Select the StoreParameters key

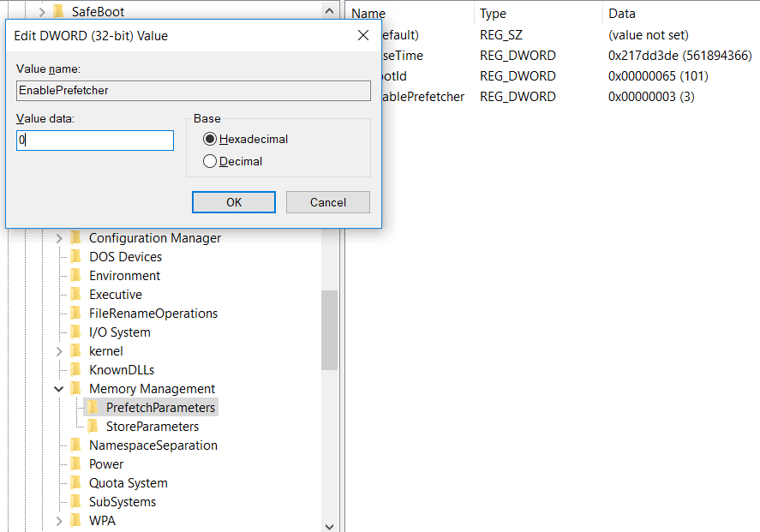pyautogui.click(x=153, y=427)
